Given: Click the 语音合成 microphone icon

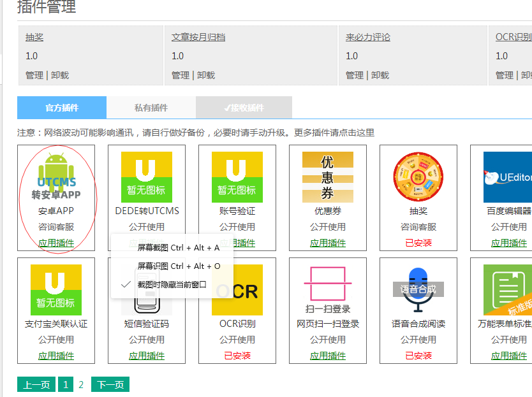Looking at the screenshot, I should 418,289.
